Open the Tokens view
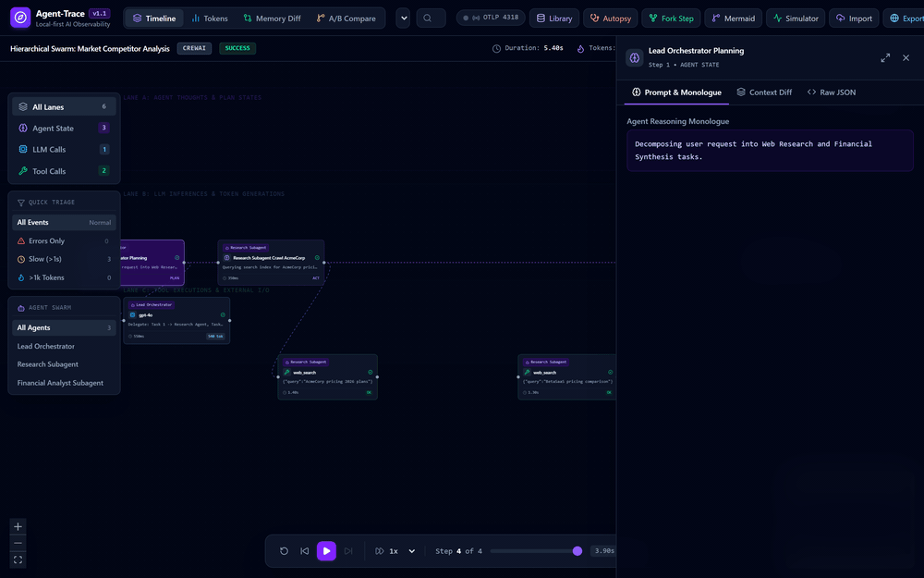 pyautogui.click(x=210, y=18)
